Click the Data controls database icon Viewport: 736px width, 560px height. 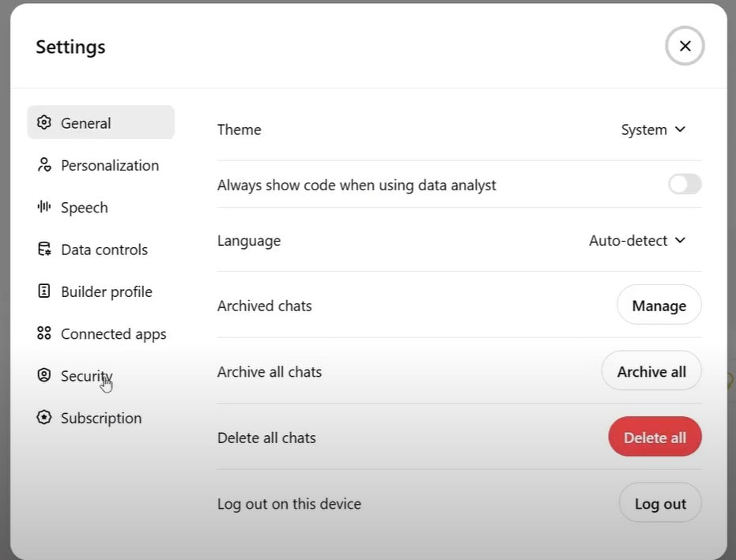click(x=44, y=250)
